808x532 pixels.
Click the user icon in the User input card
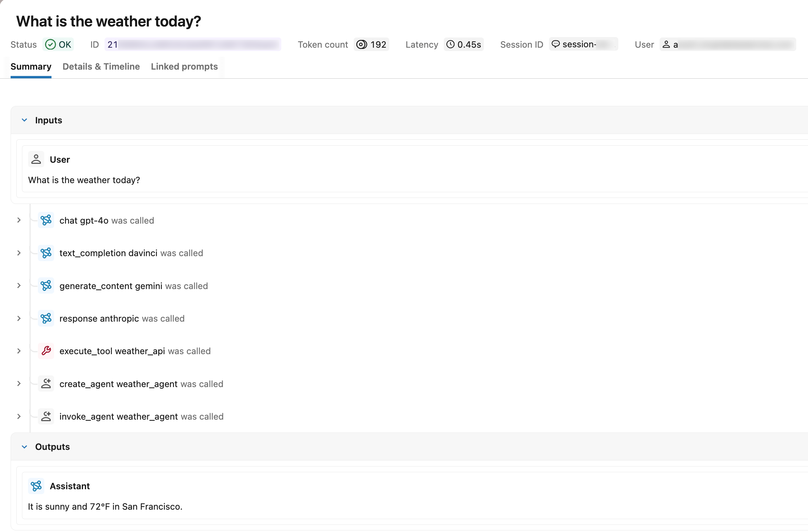tap(36, 159)
